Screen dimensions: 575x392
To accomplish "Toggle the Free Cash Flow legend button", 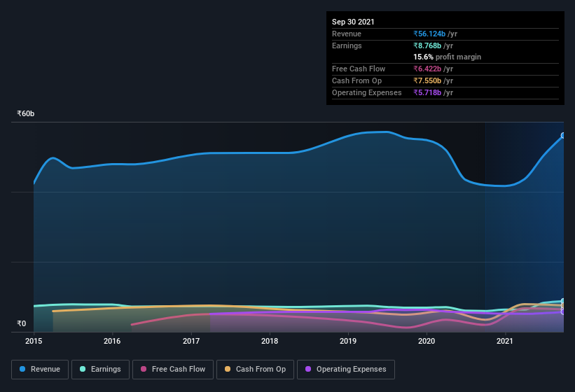I will (x=173, y=370).
